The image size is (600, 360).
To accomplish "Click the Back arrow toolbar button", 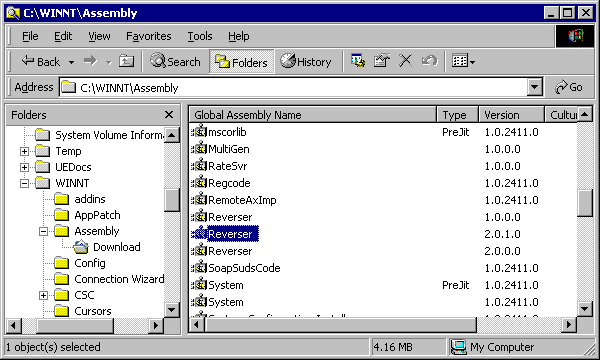I will click(x=41, y=61).
